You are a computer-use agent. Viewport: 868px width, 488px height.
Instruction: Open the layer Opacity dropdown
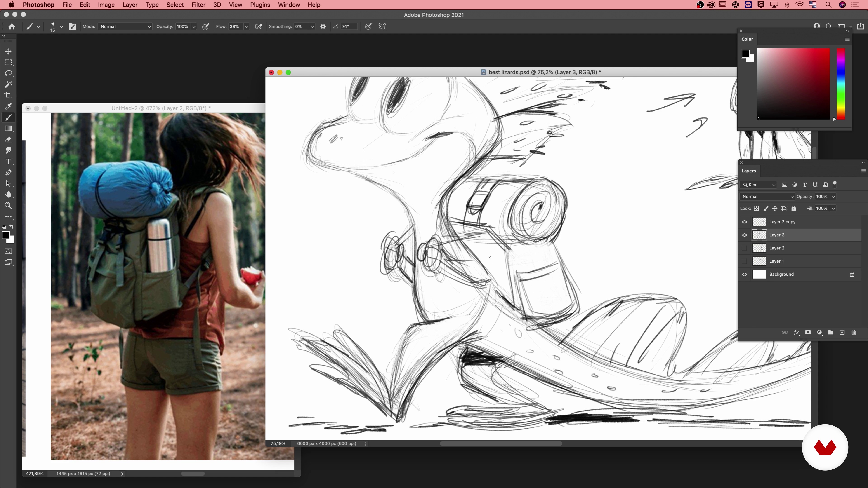833,196
